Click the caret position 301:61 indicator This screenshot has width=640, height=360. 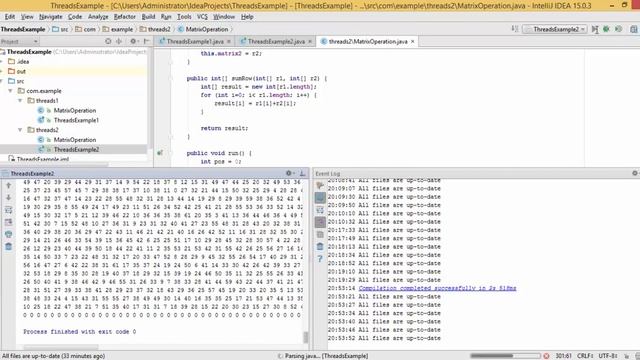(563, 356)
